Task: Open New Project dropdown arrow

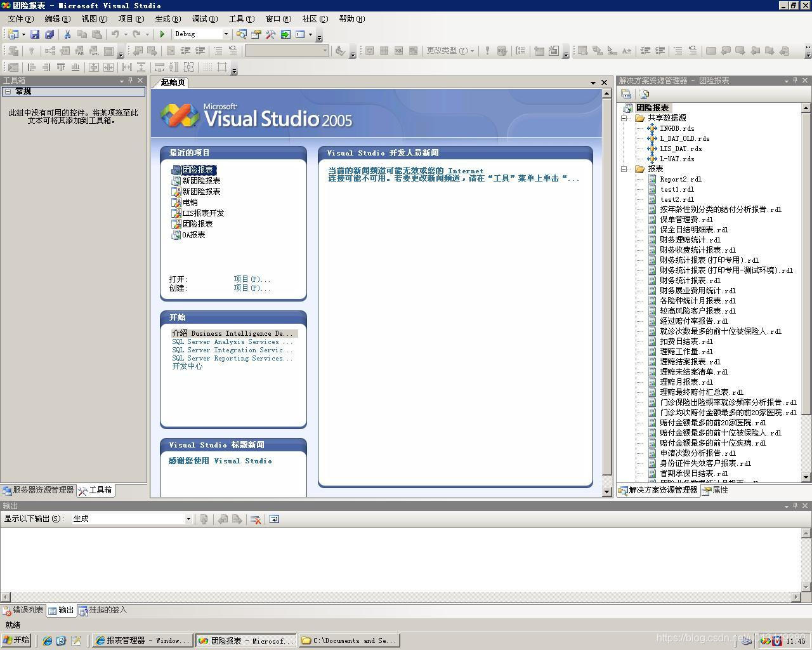Action: pos(23,34)
